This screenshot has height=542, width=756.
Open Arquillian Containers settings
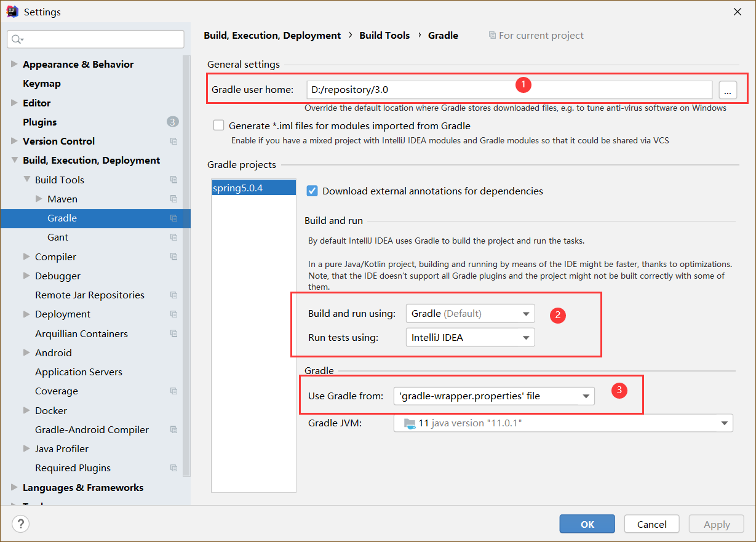(x=82, y=333)
